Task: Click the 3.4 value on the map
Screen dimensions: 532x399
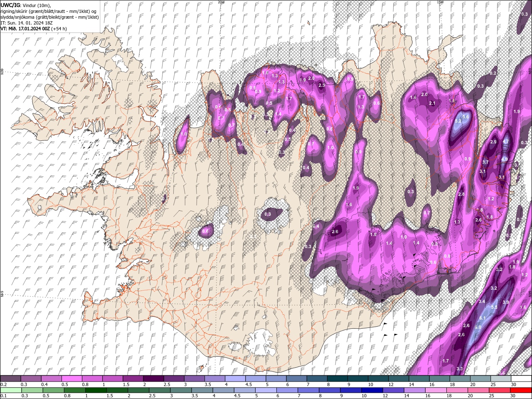Action: point(482,302)
